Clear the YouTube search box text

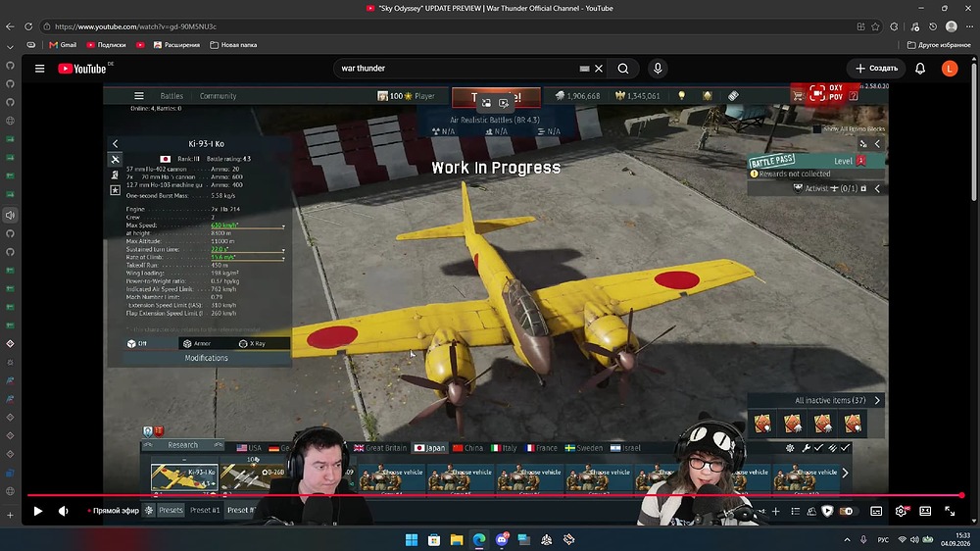pos(599,69)
